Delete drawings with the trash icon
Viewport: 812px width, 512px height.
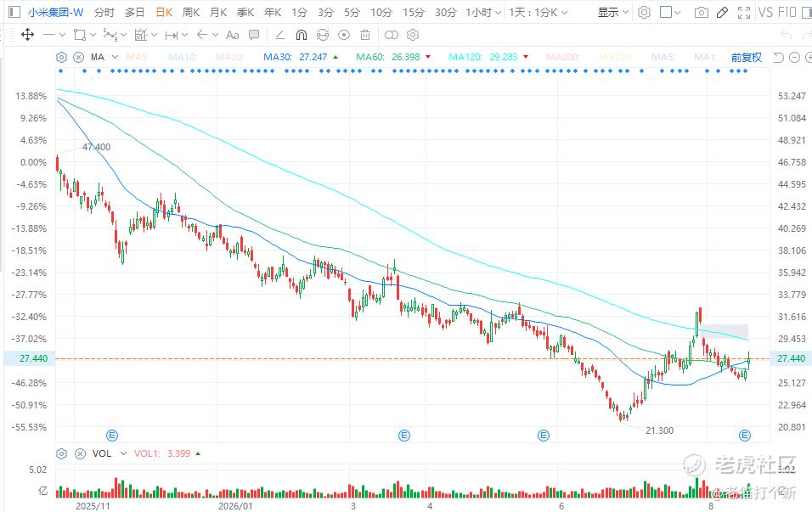click(365, 35)
